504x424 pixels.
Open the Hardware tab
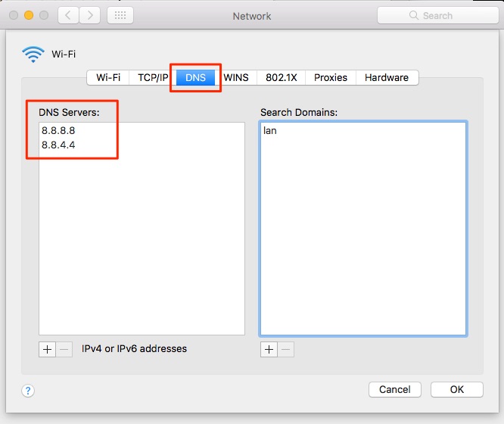click(x=387, y=77)
